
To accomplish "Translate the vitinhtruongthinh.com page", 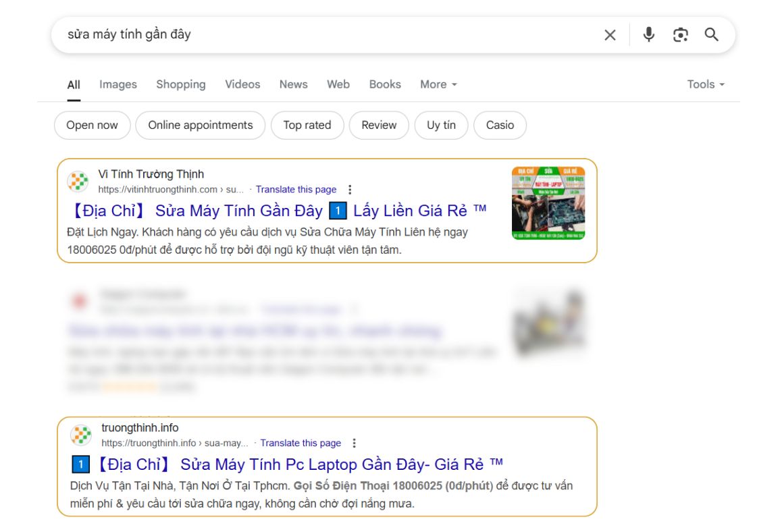I will pos(296,190).
